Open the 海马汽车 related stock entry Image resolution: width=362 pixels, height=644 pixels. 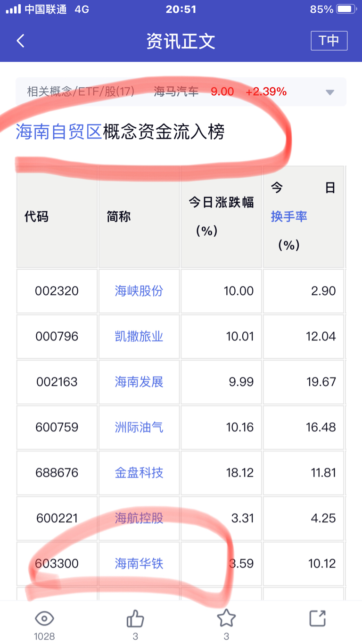pos(176,91)
